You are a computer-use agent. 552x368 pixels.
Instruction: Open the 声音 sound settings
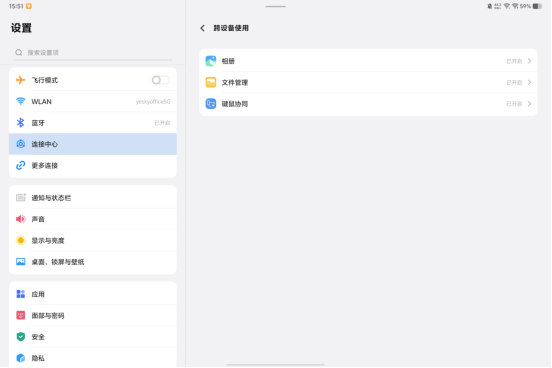[x=93, y=219]
